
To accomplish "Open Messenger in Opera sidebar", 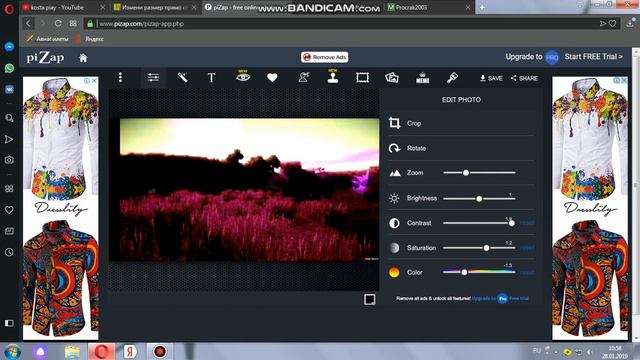I will [9, 47].
